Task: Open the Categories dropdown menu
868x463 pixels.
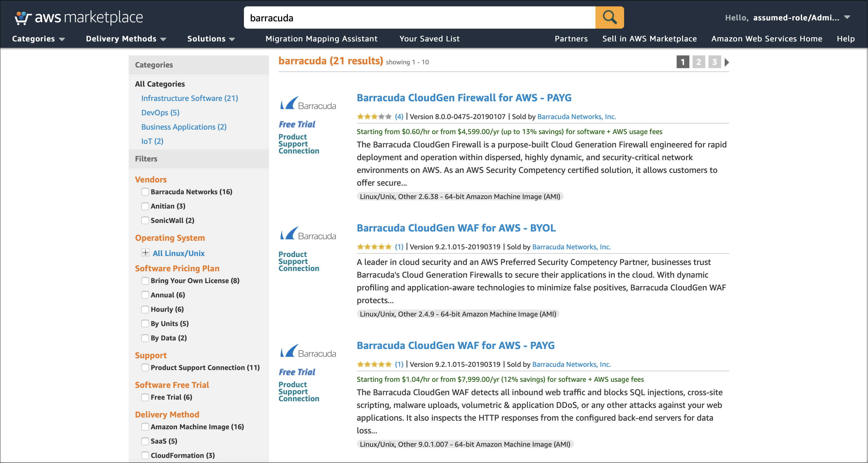Action: click(x=39, y=39)
